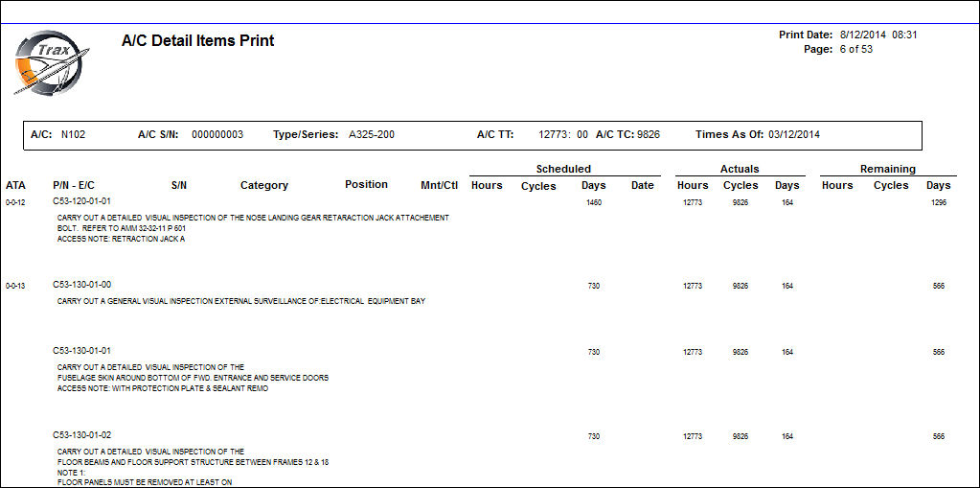Click ACCESS NOTE: RETRACTION JACK A line
This screenshot has width=980, height=488.
pyautogui.click(x=122, y=239)
